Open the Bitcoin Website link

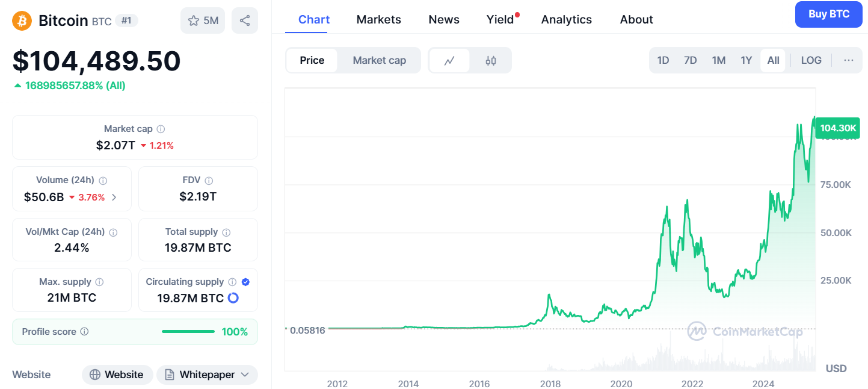(117, 375)
